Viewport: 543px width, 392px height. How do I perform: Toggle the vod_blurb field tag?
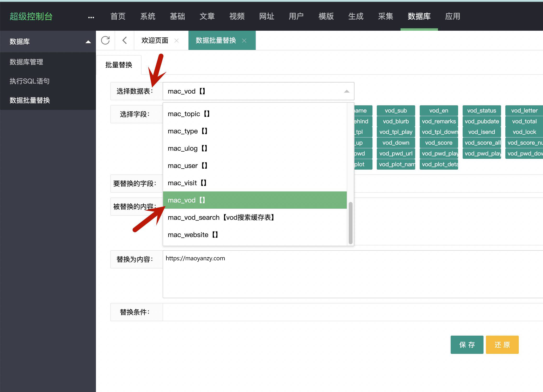pyautogui.click(x=396, y=121)
